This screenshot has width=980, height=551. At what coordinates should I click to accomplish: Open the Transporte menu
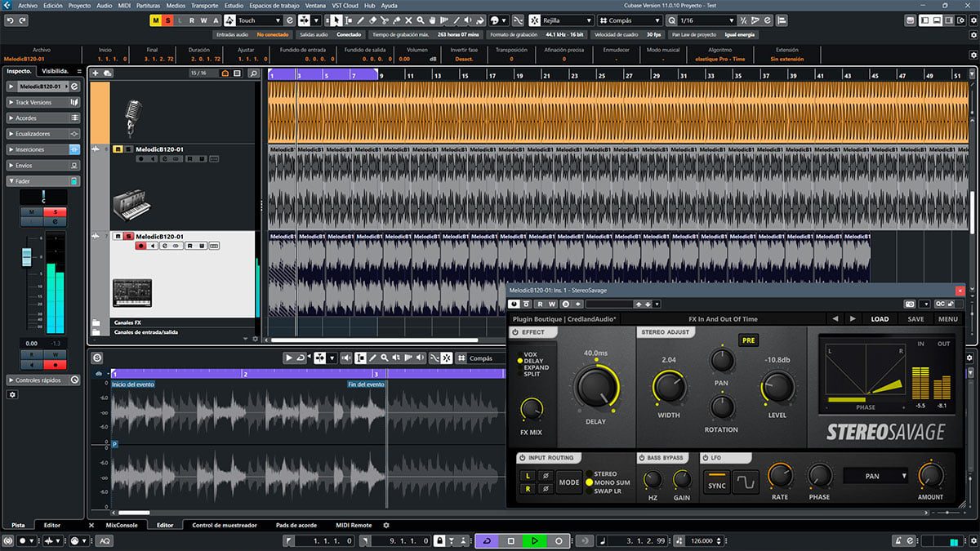[204, 5]
